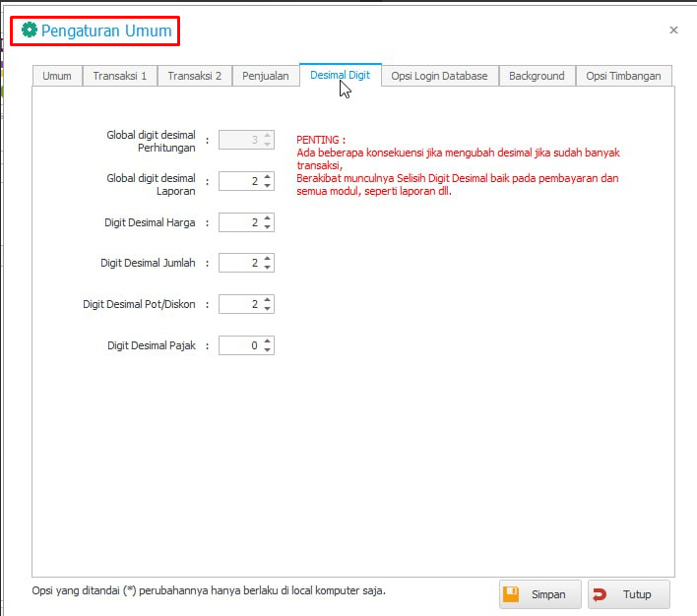The height and width of the screenshot is (616, 697).
Task: Go to Opsi Login Database tab
Action: tap(439, 76)
